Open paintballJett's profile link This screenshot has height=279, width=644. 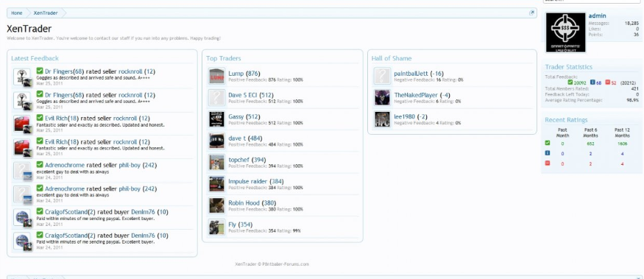411,74
